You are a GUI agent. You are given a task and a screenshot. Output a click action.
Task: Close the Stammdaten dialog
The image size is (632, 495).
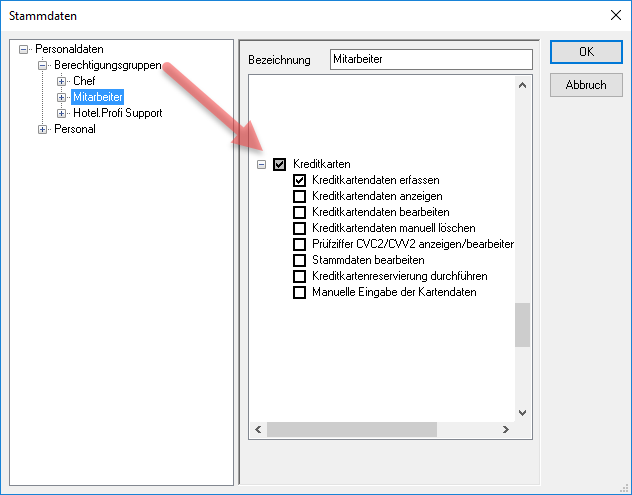(615, 15)
